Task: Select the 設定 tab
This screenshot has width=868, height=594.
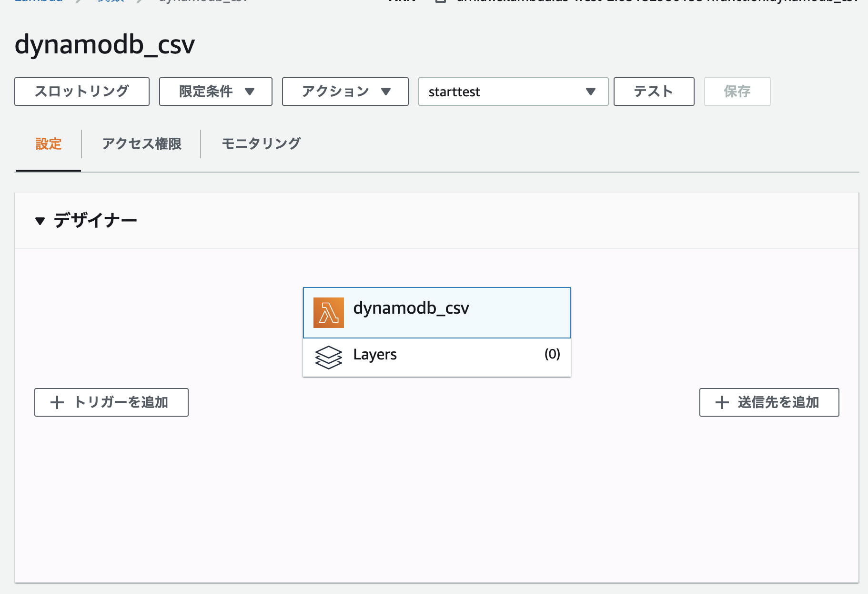Action: pyautogui.click(x=49, y=144)
